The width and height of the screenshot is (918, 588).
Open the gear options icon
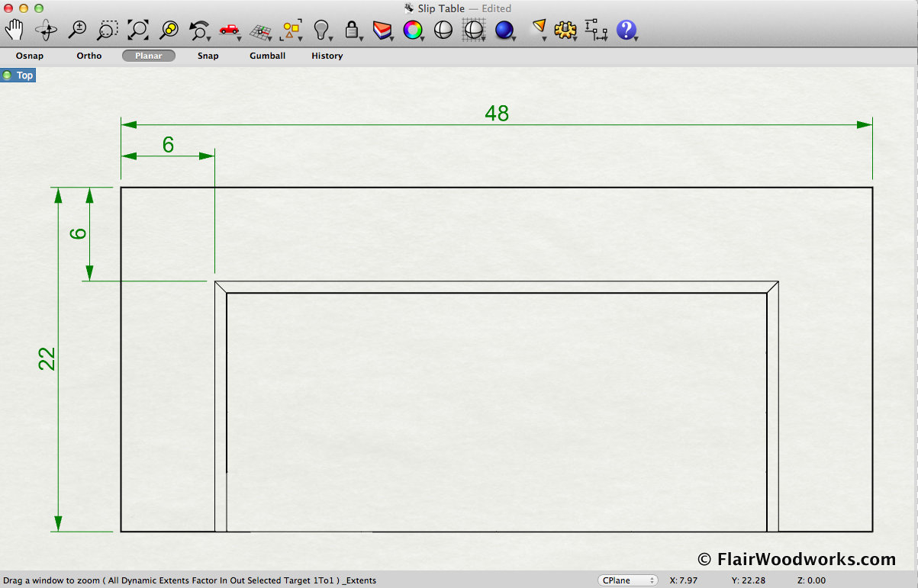pyautogui.click(x=565, y=30)
